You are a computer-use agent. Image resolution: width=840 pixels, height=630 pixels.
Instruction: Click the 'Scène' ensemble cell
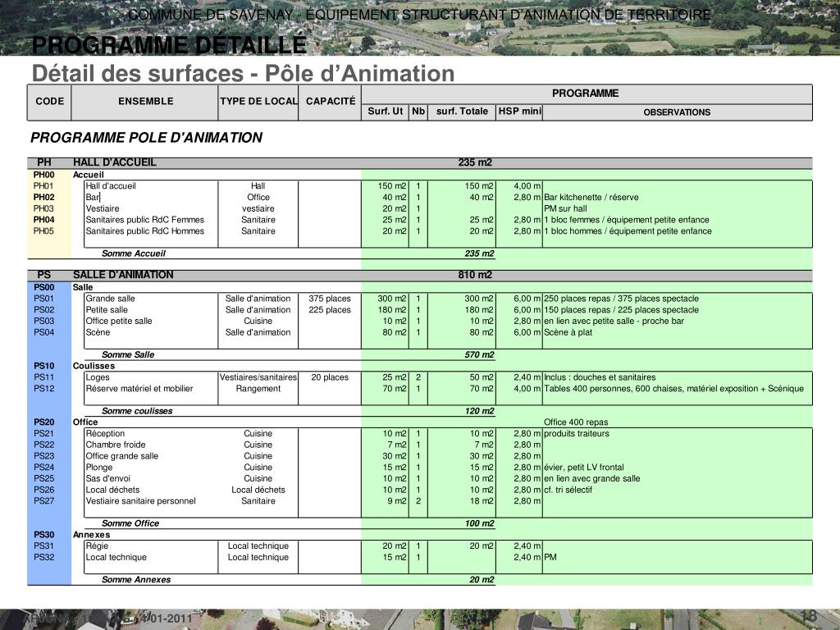pyautogui.click(x=98, y=332)
